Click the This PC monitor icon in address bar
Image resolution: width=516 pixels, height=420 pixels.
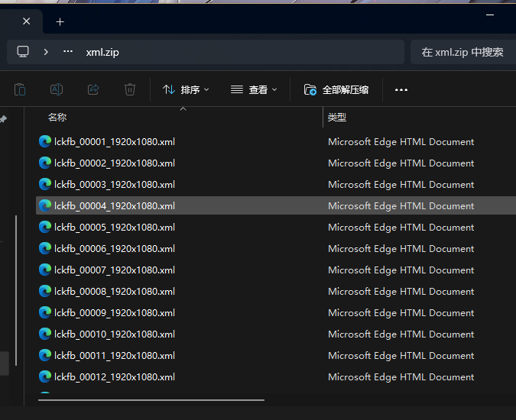(x=23, y=52)
